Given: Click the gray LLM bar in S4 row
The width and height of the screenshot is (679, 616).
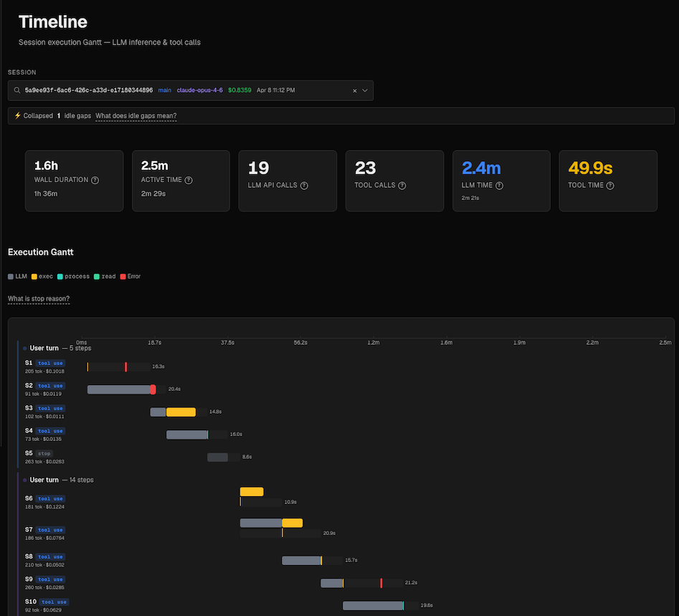Looking at the screenshot, I should (x=186, y=435).
